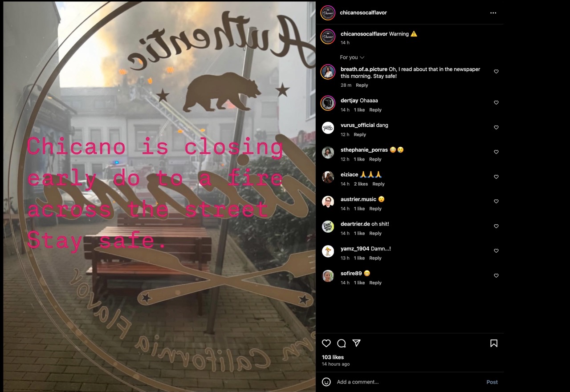Click the Post comment button

492,382
